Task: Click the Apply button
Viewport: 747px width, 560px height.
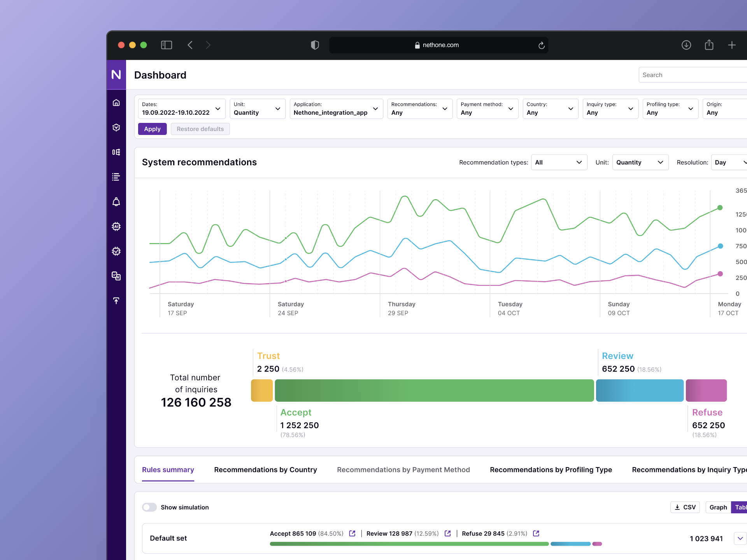Action: click(x=152, y=129)
